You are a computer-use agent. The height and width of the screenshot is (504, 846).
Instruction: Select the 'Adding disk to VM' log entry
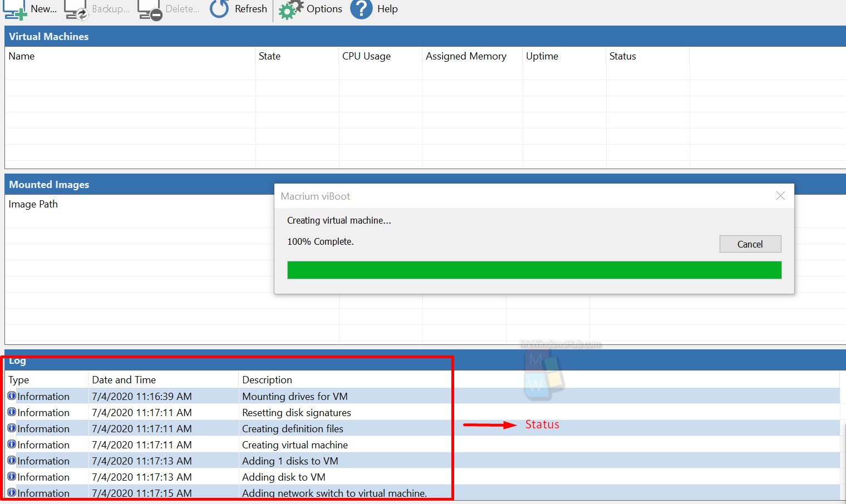(x=423, y=477)
